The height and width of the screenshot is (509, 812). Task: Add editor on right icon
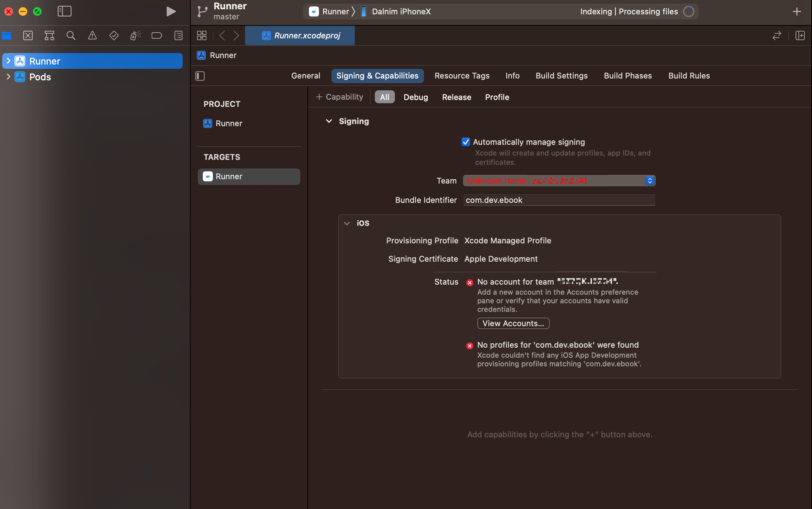pos(800,35)
